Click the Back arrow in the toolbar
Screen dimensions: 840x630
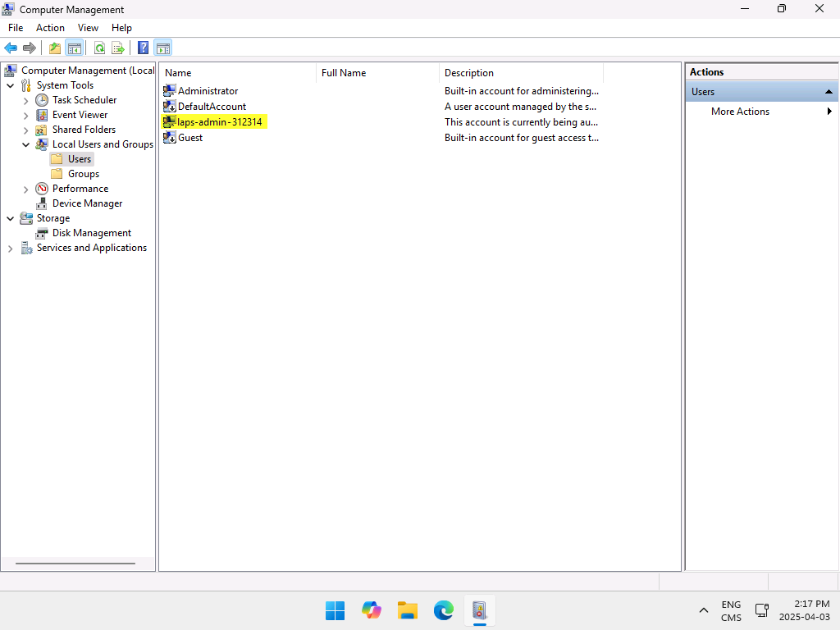pyautogui.click(x=11, y=48)
